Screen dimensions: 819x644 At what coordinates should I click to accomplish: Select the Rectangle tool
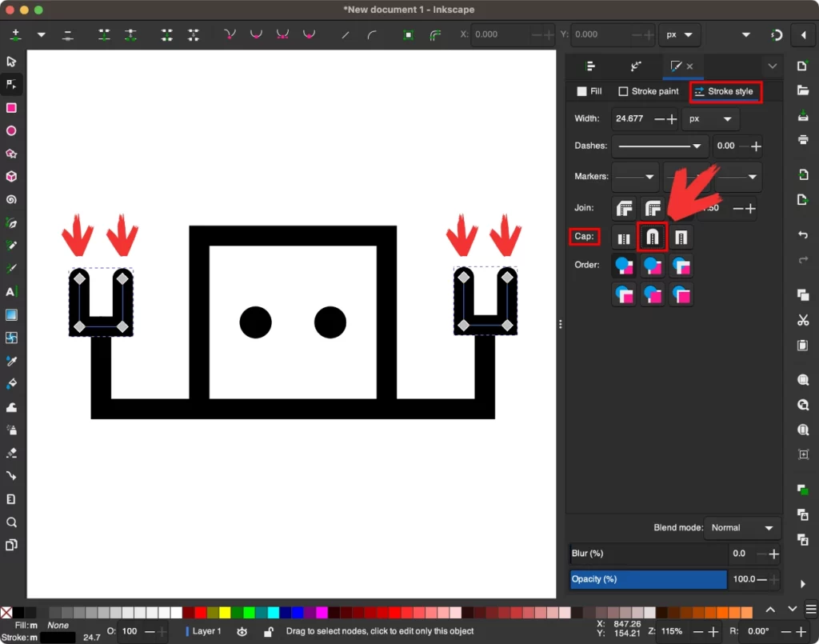pyautogui.click(x=11, y=107)
